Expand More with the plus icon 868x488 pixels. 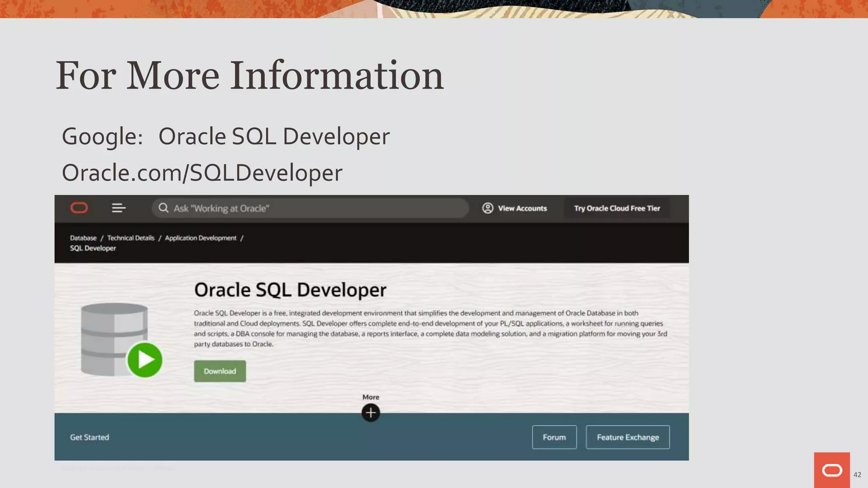(371, 413)
